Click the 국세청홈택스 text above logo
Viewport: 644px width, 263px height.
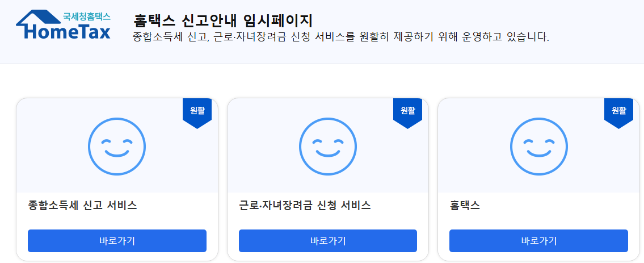click(87, 17)
